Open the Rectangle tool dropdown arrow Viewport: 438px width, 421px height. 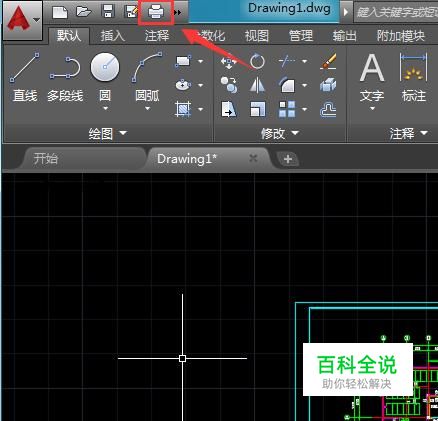point(200,61)
